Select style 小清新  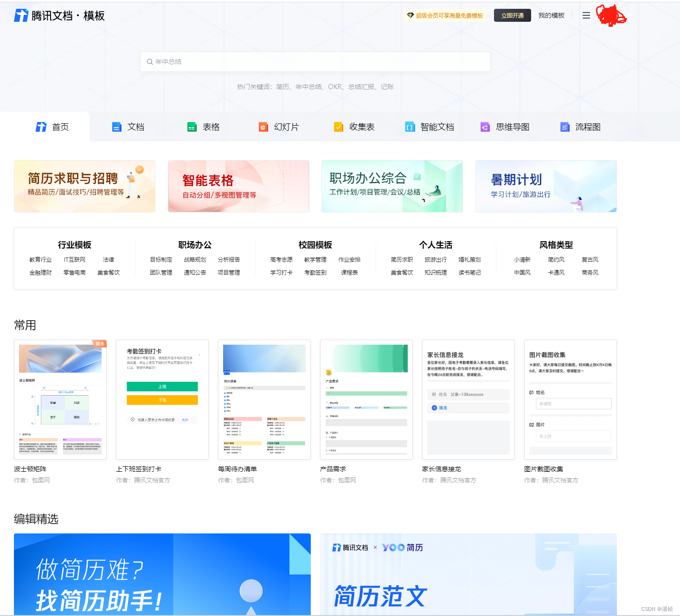(522, 260)
